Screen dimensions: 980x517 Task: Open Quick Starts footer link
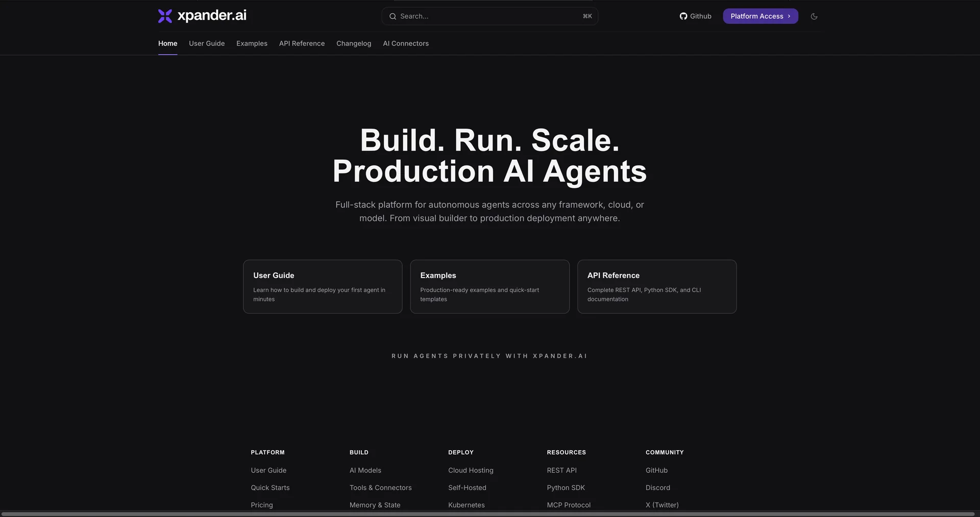pyautogui.click(x=270, y=488)
